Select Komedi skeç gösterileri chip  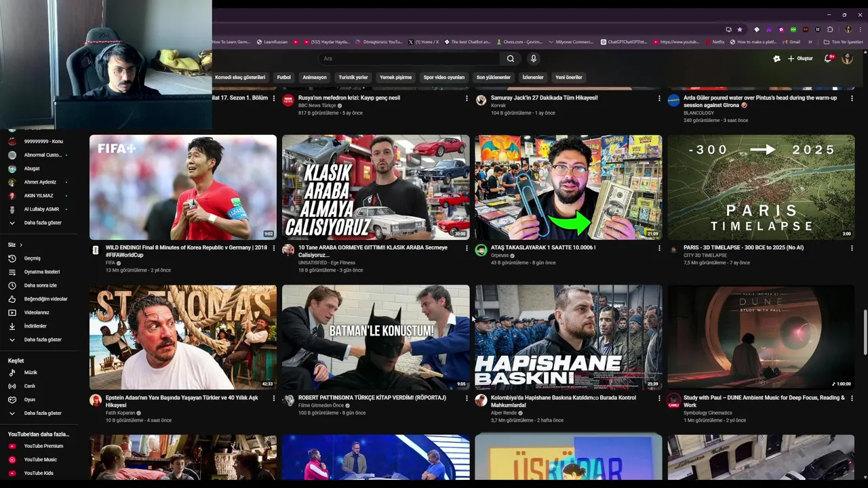(x=240, y=77)
